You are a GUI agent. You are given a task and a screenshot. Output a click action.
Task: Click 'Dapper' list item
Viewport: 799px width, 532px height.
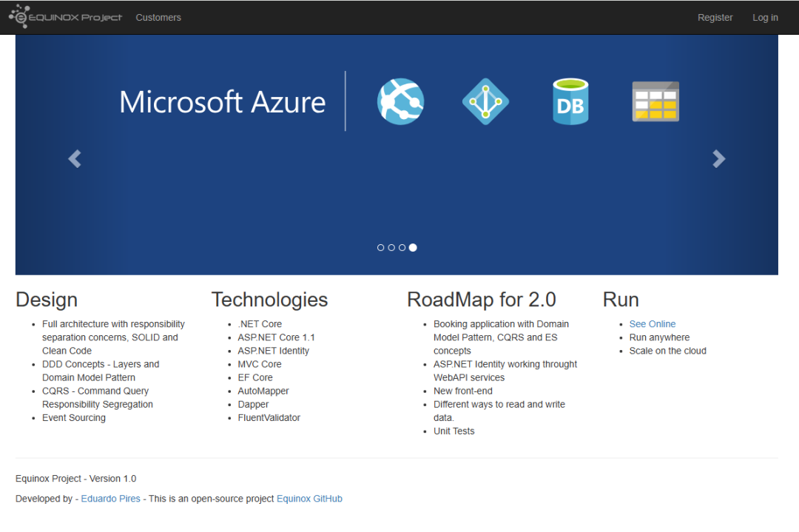pos(253,405)
